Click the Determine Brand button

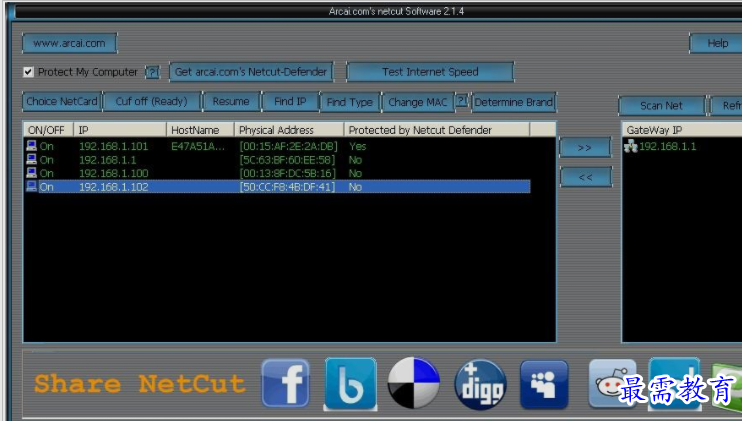[x=513, y=102]
